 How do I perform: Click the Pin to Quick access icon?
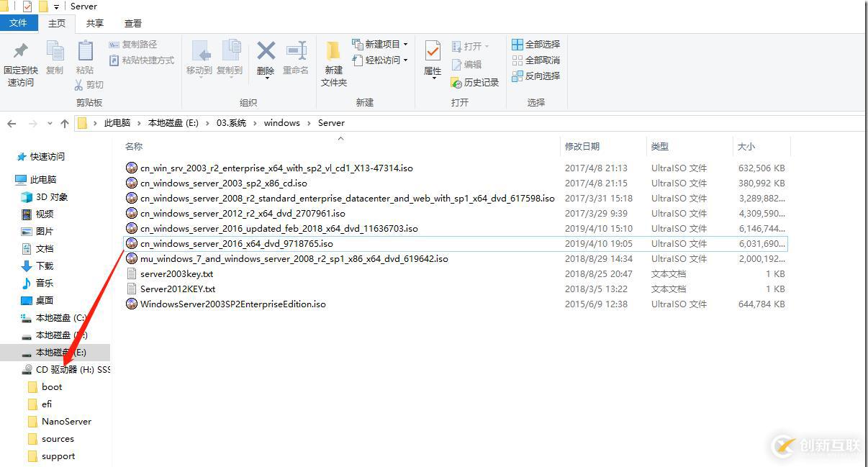pos(21,50)
